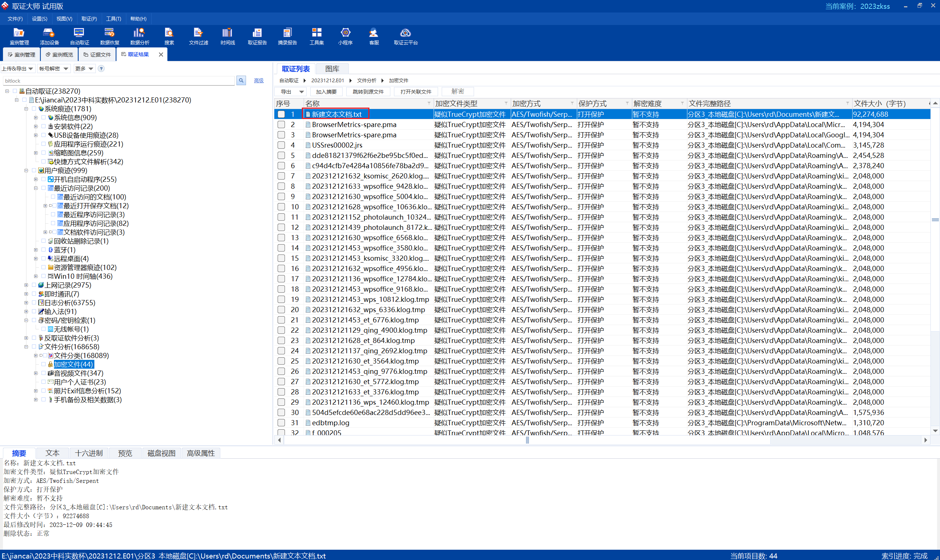Tick the 自动取证(238270) root checkbox

[15, 91]
